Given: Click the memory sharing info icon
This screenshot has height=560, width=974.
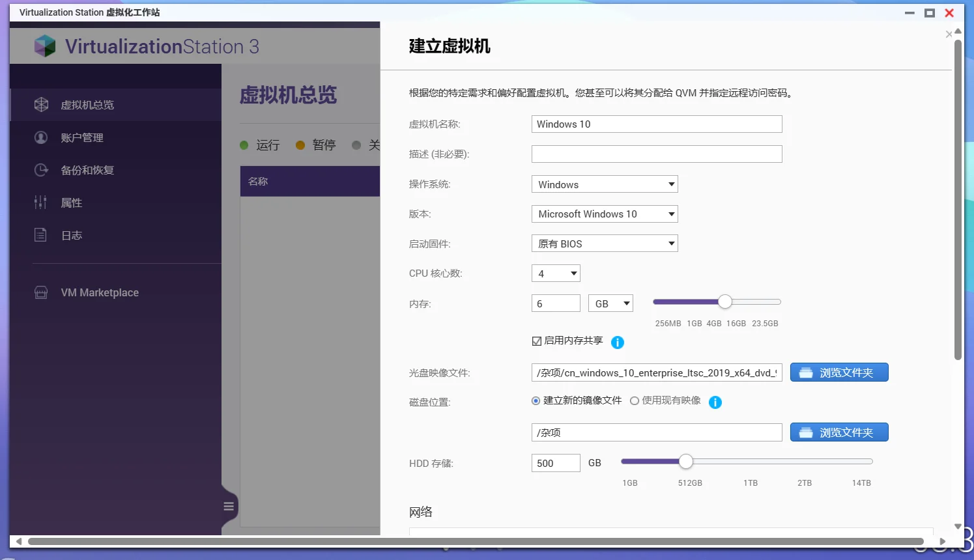Looking at the screenshot, I should (617, 341).
